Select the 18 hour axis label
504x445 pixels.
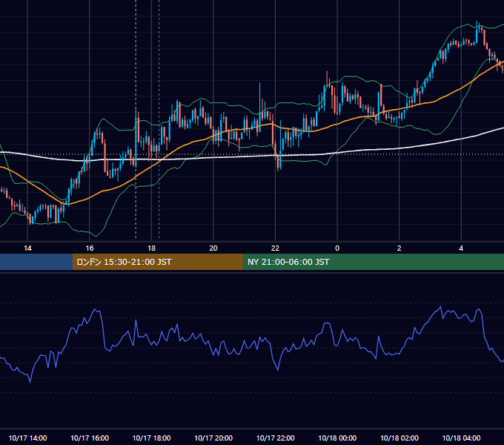tap(151, 248)
